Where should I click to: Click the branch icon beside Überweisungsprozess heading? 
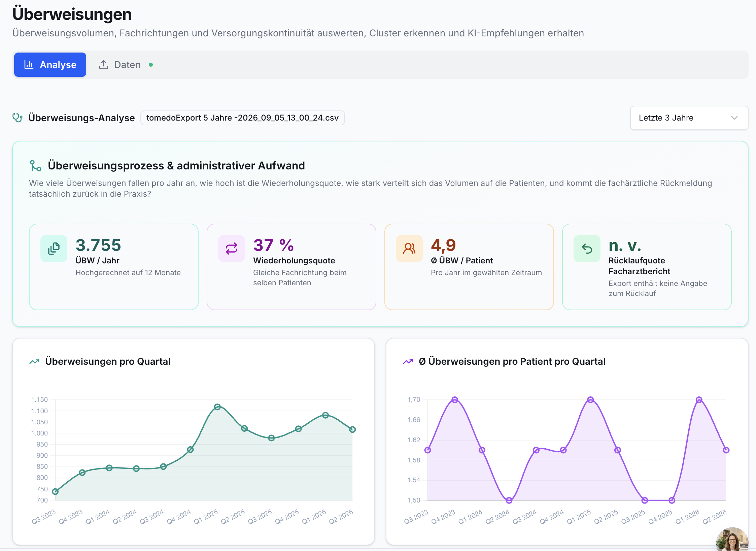(35, 166)
